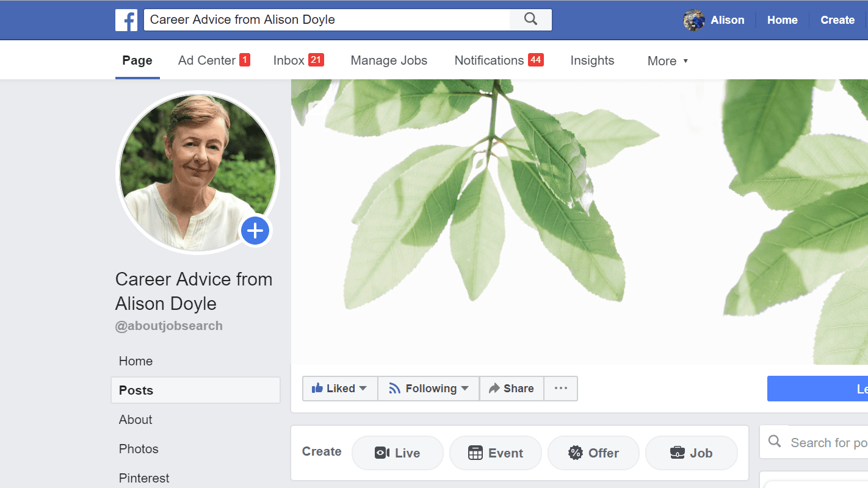Click the @aboutjobsearch username

tap(169, 326)
